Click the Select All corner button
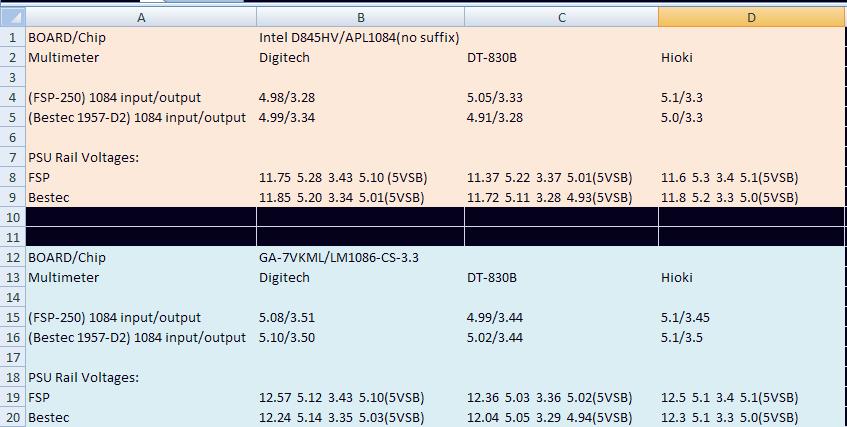Viewport: 847px width, 427px height. [12, 17]
